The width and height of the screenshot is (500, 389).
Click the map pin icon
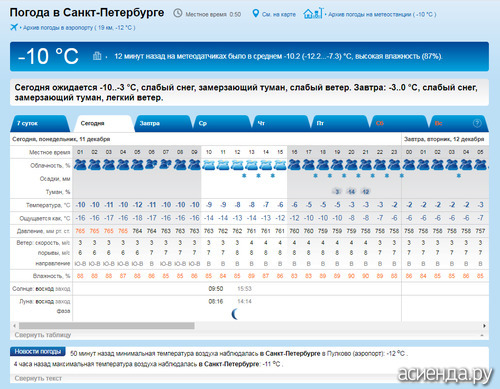tap(255, 13)
